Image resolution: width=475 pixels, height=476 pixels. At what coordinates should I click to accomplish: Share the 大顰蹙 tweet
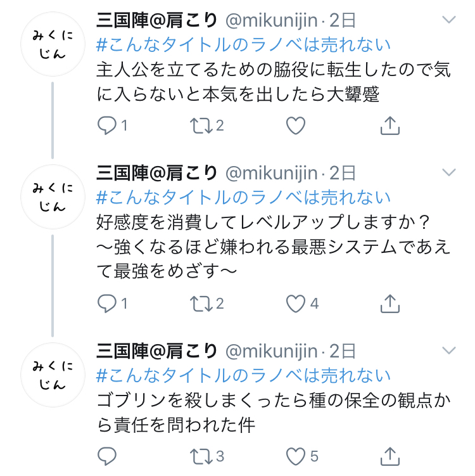tap(390, 125)
